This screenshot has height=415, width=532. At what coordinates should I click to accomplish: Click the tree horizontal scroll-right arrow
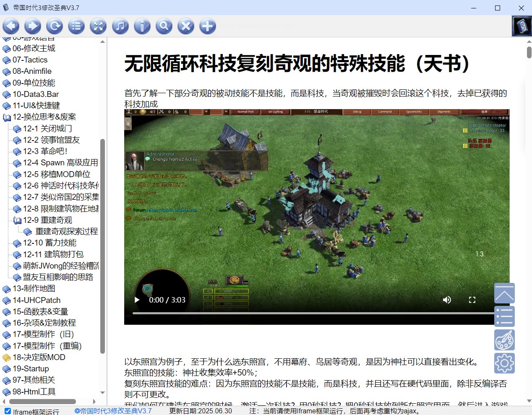[x=94, y=402]
